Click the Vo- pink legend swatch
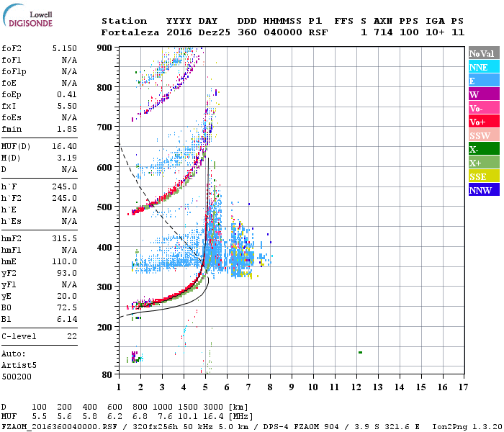This screenshot has width=504, height=432. 484,108
